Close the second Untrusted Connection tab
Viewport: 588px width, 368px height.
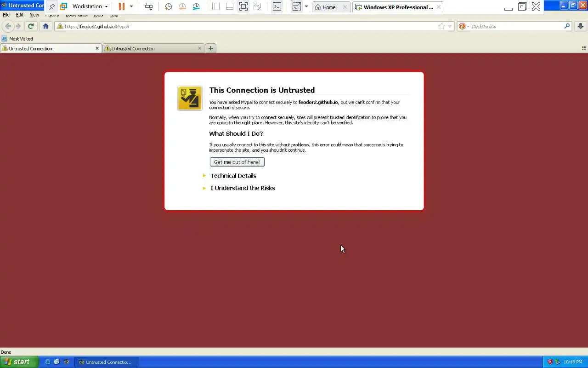click(199, 48)
